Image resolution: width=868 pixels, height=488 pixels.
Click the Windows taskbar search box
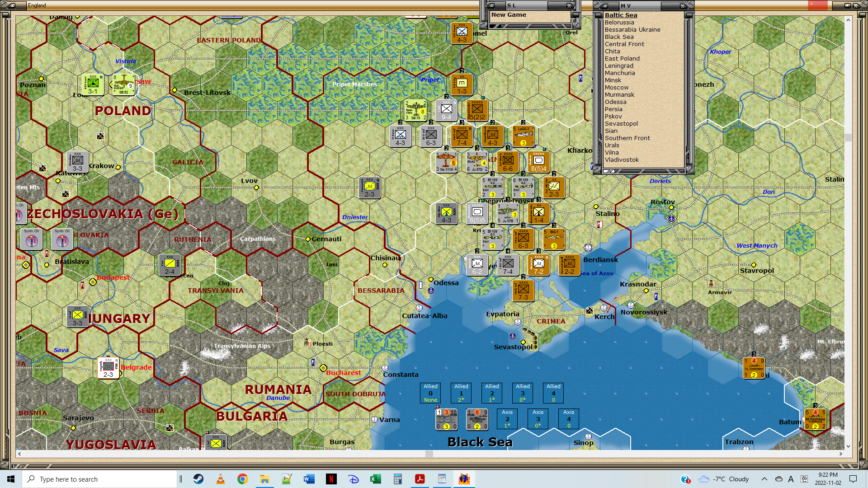(x=99, y=479)
